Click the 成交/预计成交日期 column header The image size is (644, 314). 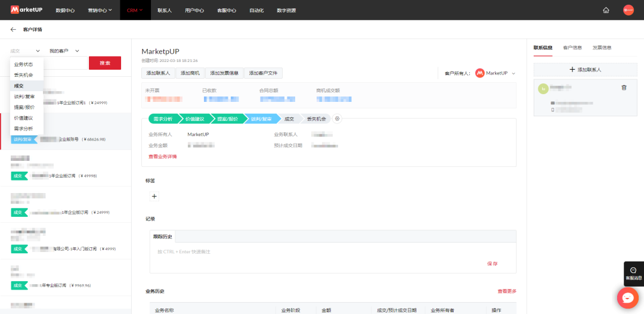[x=397, y=310]
